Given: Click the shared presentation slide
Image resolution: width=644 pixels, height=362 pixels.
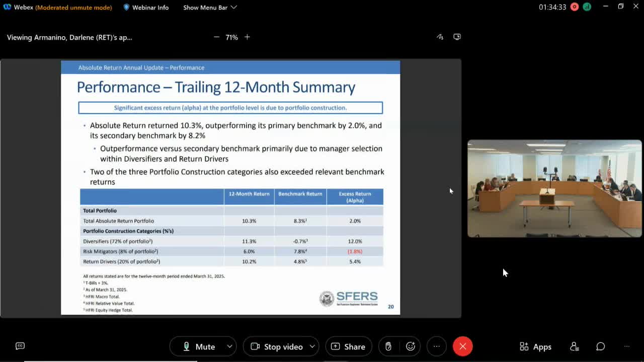Looking at the screenshot, I should tap(230, 188).
